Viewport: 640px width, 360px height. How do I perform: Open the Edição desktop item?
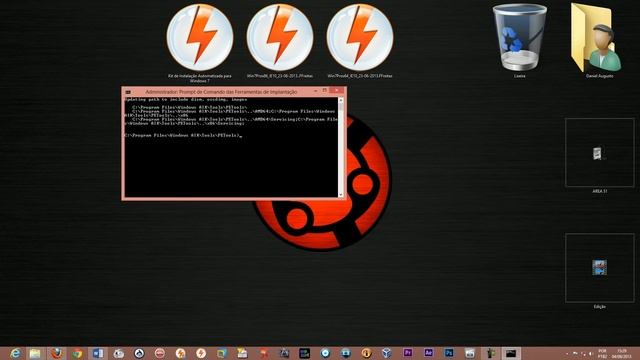click(599, 271)
